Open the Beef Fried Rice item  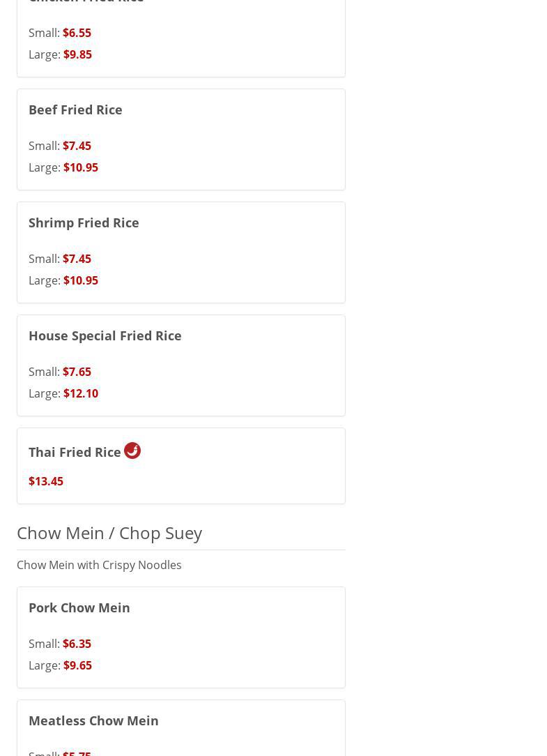(75, 109)
